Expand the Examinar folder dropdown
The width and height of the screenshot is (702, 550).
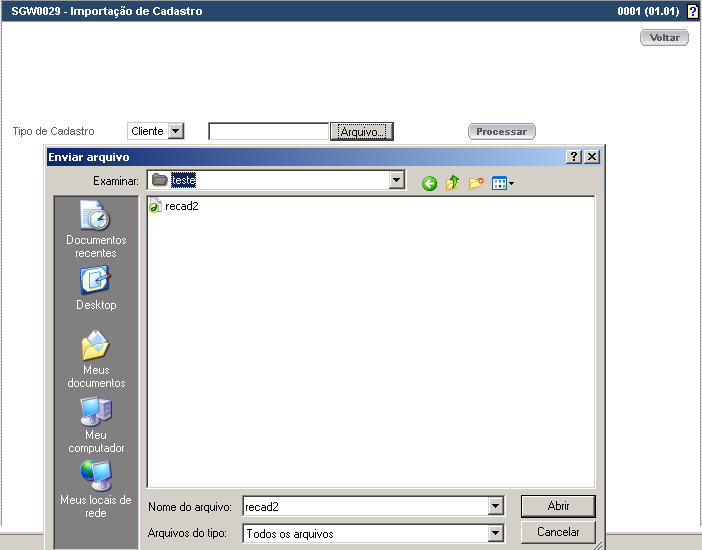point(397,180)
